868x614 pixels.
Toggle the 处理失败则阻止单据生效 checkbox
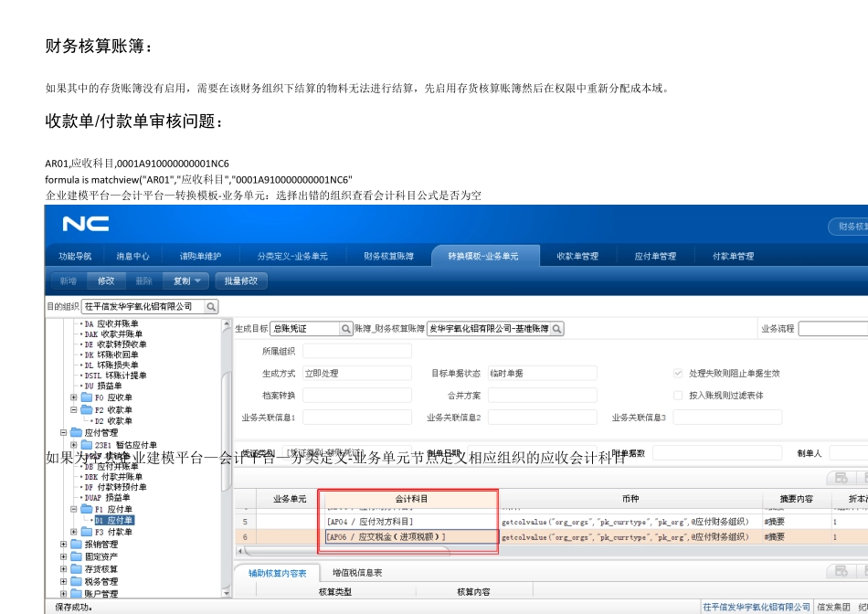point(678,373)
